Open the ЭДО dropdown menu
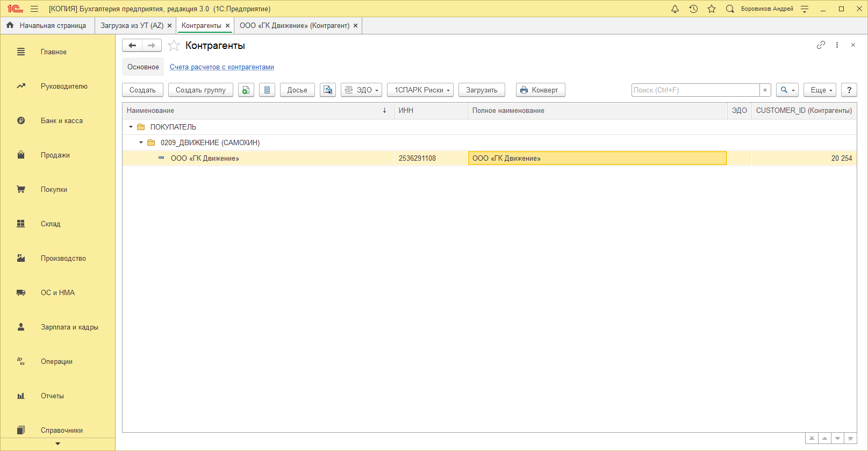This screenshot has width=868, height=451. click(361, 90)
